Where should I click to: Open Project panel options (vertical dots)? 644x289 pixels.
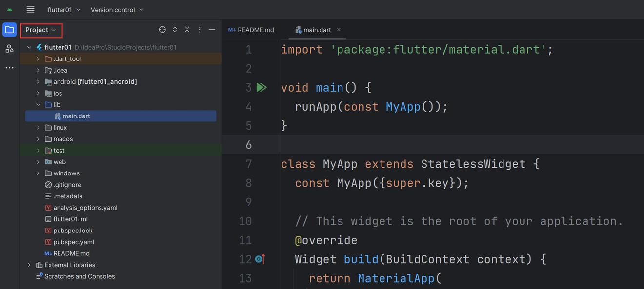[200, 30]
